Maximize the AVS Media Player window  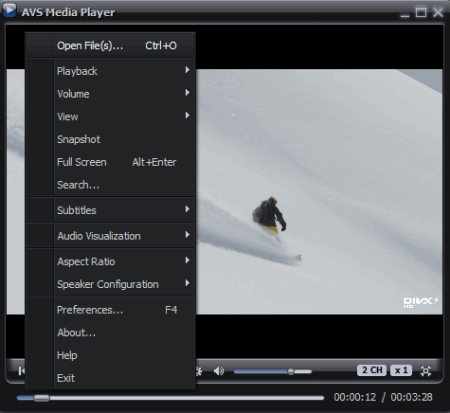tap(421, 13)
